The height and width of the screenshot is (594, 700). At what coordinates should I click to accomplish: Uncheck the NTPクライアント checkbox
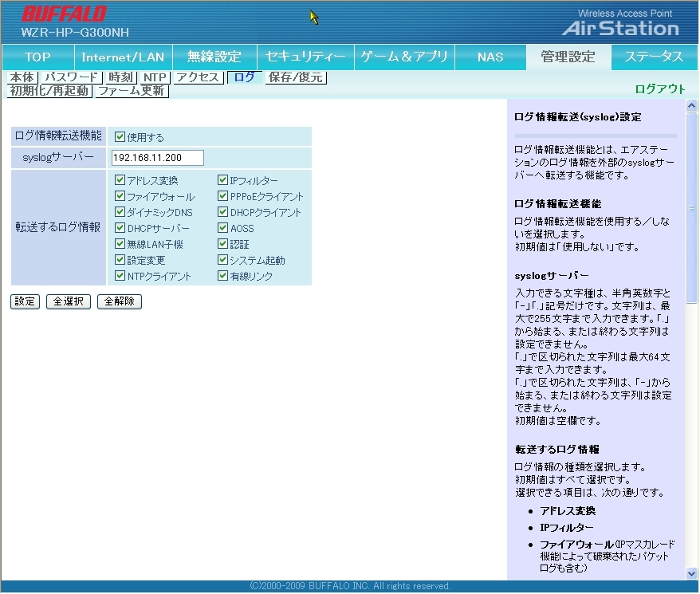120,276
